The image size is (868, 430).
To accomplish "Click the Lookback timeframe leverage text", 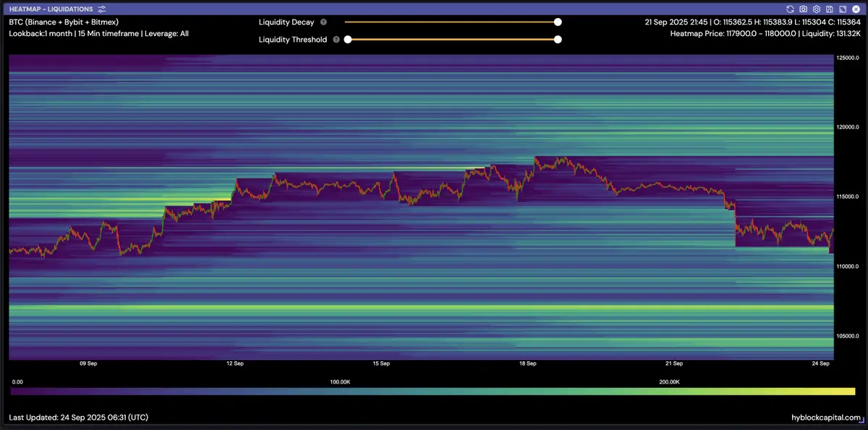I will pos(98,33).
